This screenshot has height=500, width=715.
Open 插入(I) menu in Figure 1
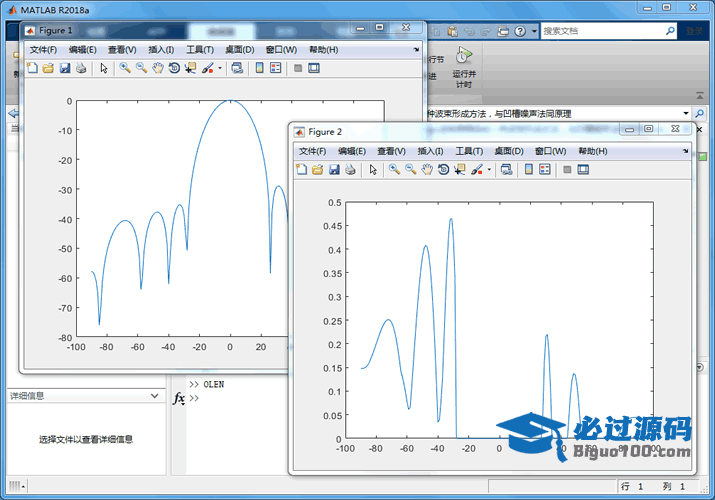coord(161,50)
